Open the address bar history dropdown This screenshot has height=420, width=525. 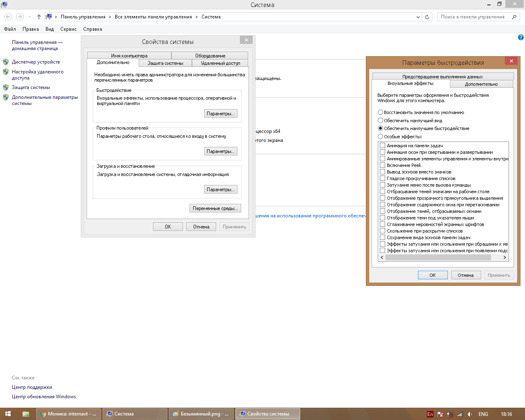tap(418, 17)
